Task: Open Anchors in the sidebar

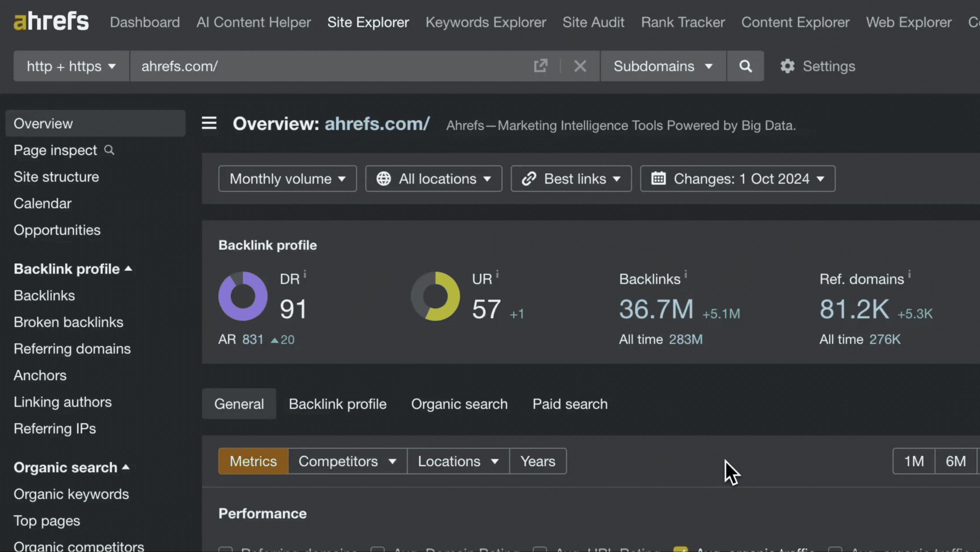Action: [x=40, y=375]
